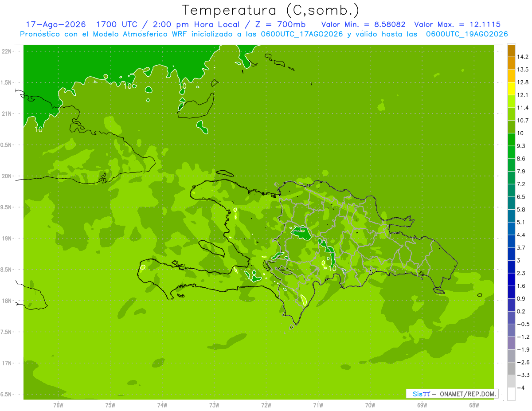Click the legend value "-1.9"
The width and height of the screenshot is (532, 411).
pos(523,349)
